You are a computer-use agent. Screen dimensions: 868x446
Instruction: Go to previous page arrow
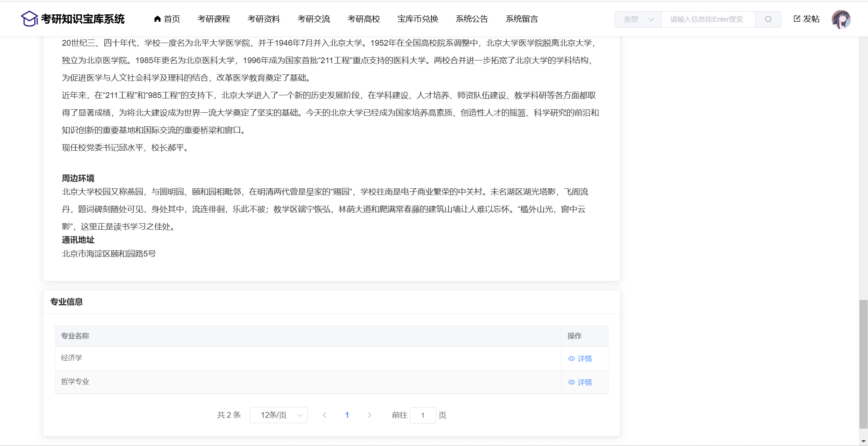coord(325,415)
